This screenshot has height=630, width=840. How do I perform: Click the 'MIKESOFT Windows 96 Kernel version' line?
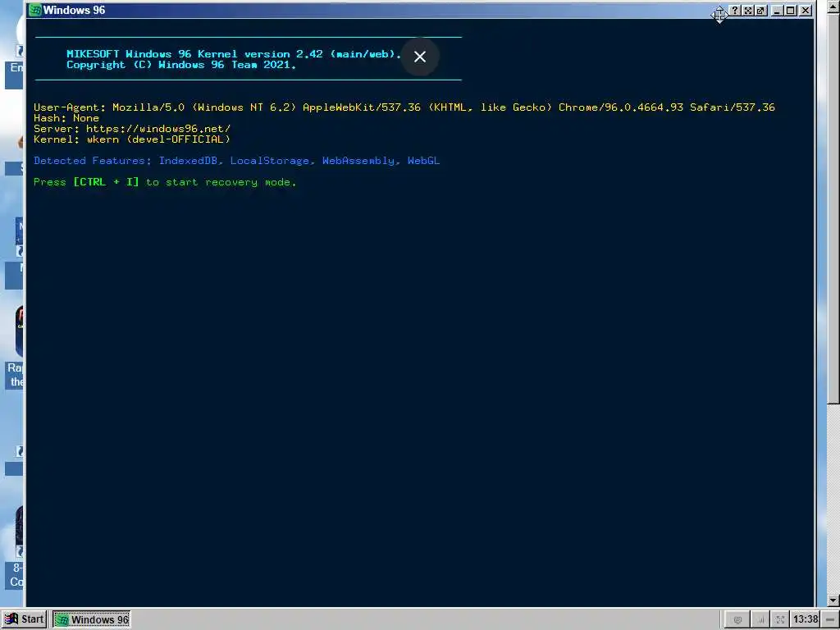tap(234, 54)
